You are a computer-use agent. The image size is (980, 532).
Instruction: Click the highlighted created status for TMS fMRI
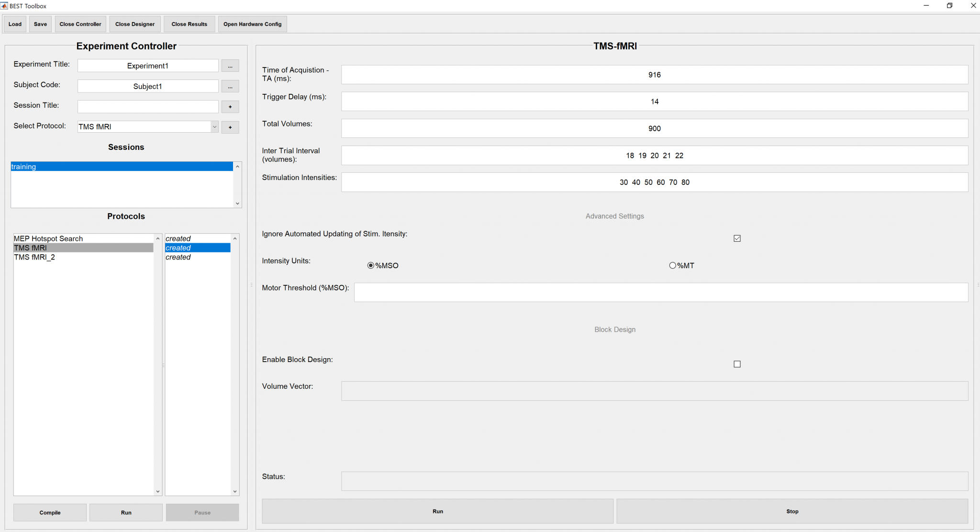(x=198, y=248)
